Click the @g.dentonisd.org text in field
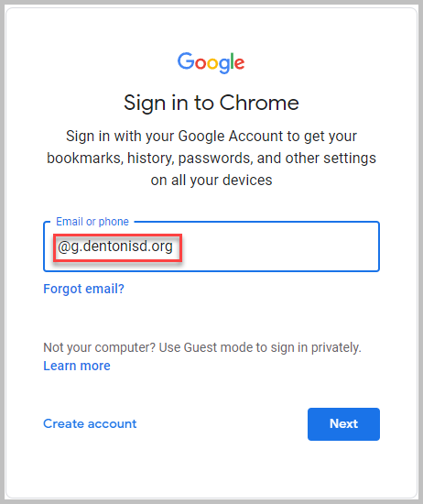 [115, 247]
